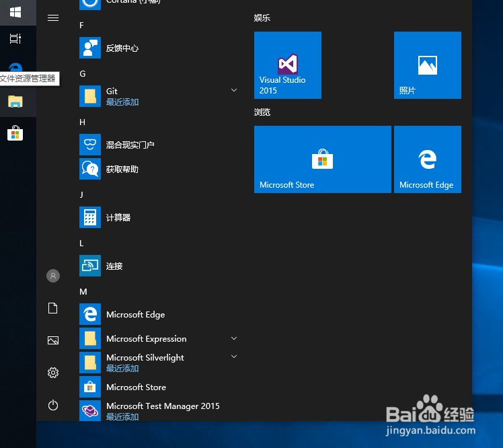The image size is (503, 448).
Task: Click the 连接 text label
Action: 114,266
